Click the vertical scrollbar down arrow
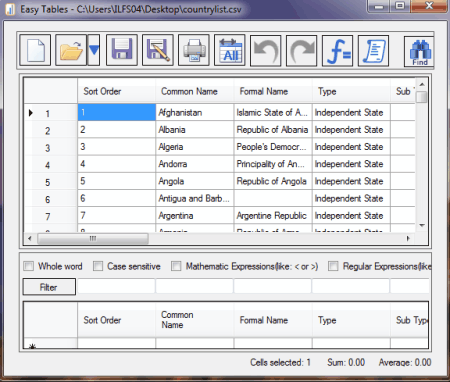 pyautogui.click(x=422, y=226)
